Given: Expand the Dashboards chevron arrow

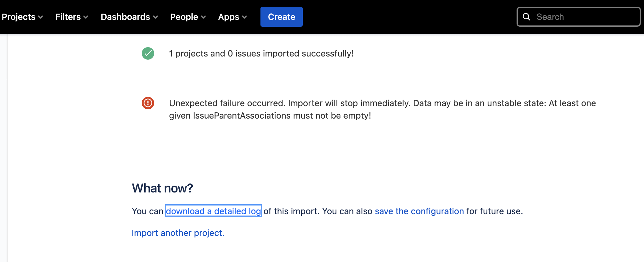Looking at the screenshot, I should [x=155, y=17].
